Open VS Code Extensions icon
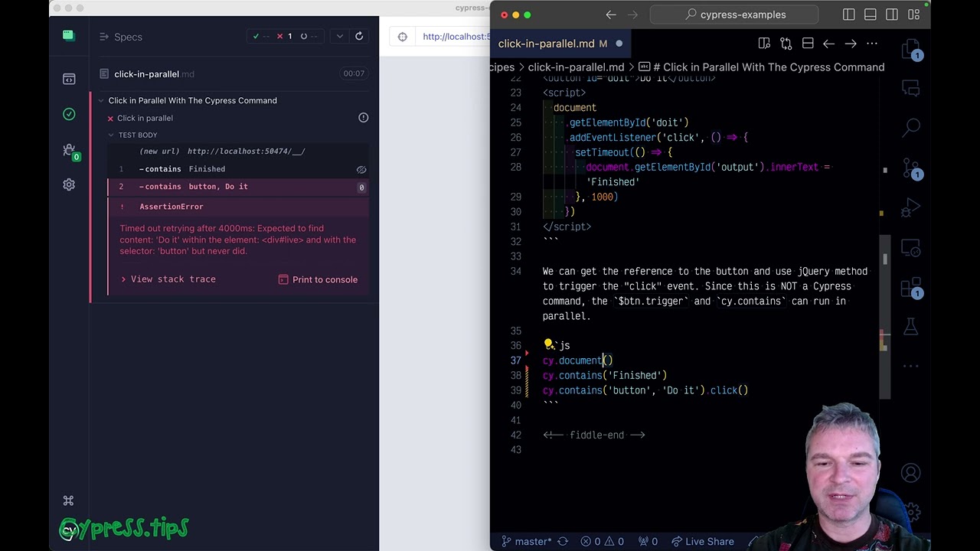980x551 pixels. click(911, 288)
